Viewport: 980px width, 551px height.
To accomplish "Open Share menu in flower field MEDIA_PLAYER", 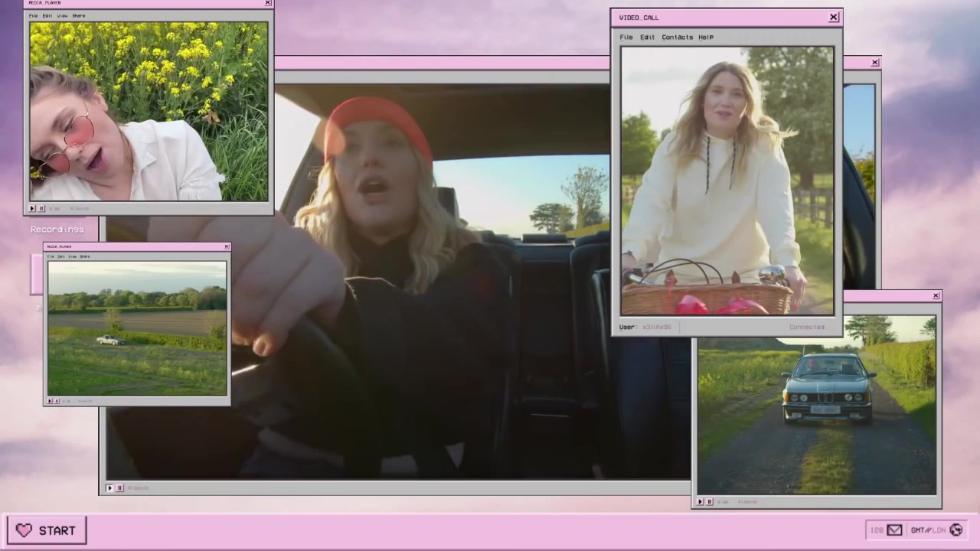I will tap(79, 15).
